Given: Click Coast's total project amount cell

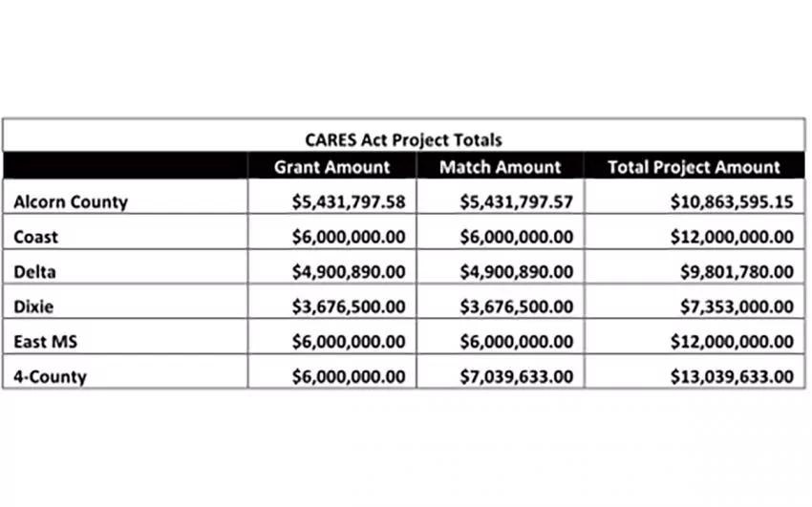Looking at the screenshot, I should pos(731,237).
